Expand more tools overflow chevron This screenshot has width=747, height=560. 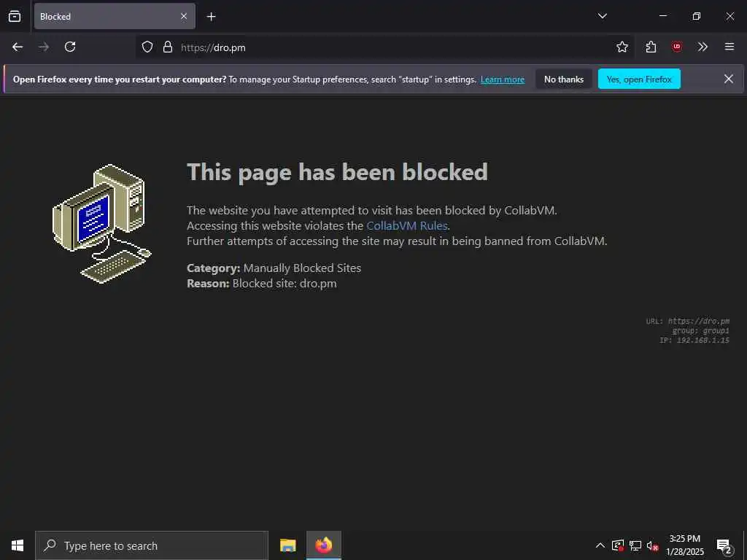703,47
